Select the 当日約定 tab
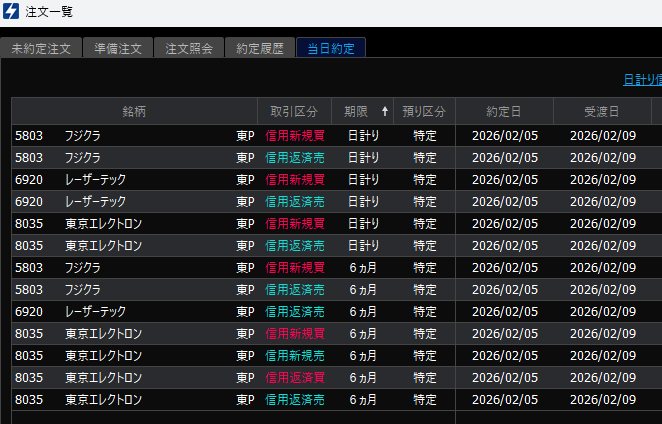The width and height of the screenshot is (662, 424). [331, 48]
